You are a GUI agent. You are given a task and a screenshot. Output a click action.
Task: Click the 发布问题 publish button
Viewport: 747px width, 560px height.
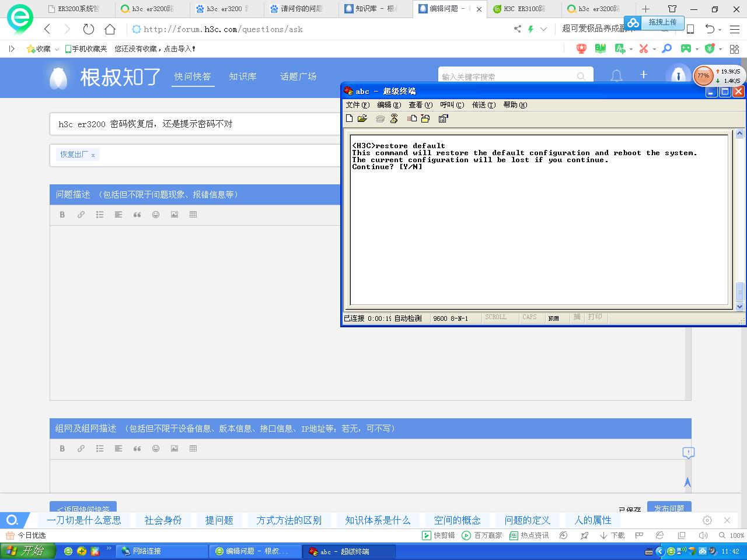[669, 506]
